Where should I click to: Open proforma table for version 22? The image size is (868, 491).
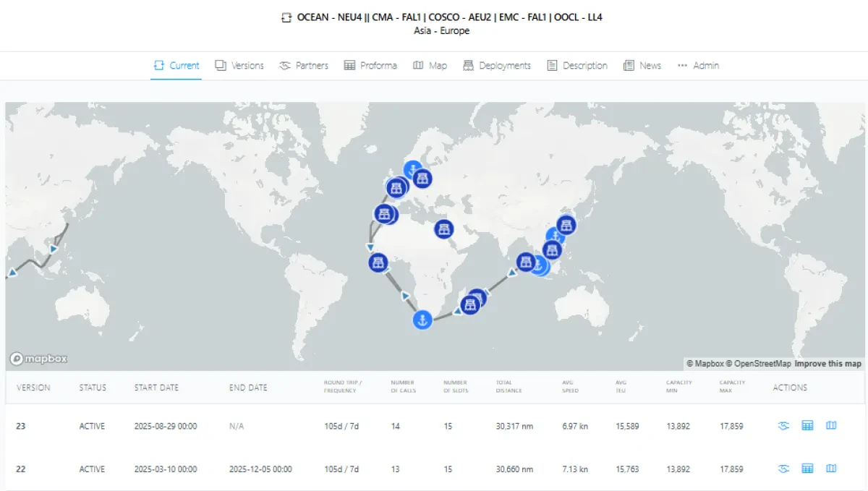pos(807,469)
